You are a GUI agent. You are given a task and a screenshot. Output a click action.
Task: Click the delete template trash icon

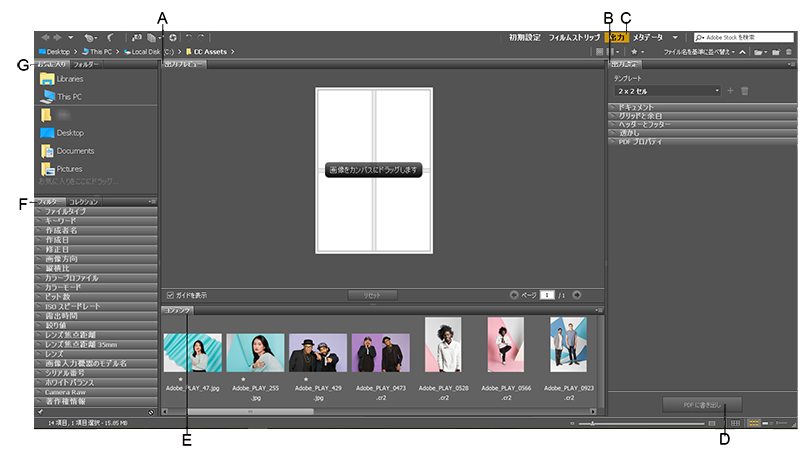pyautogui.click(x=744, y=91)
